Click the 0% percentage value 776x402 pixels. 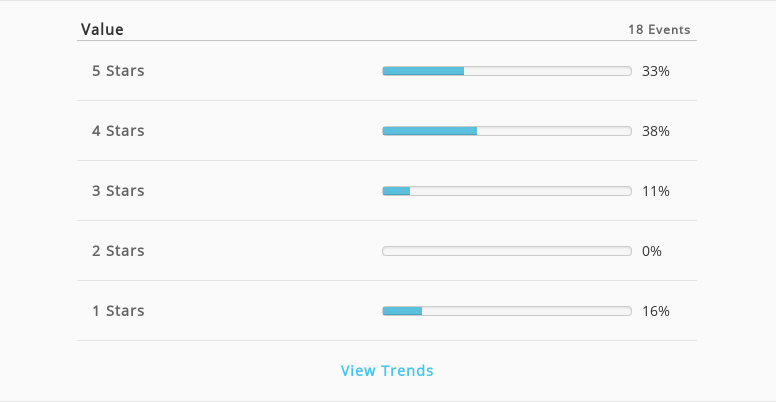tap(652, 251)
